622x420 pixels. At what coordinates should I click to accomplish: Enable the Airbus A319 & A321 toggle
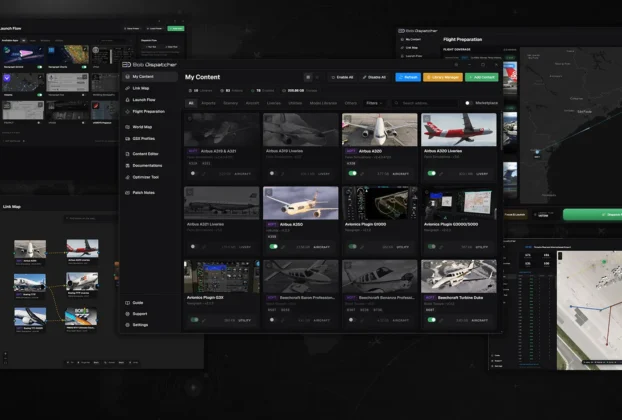(x=194, y=173)
